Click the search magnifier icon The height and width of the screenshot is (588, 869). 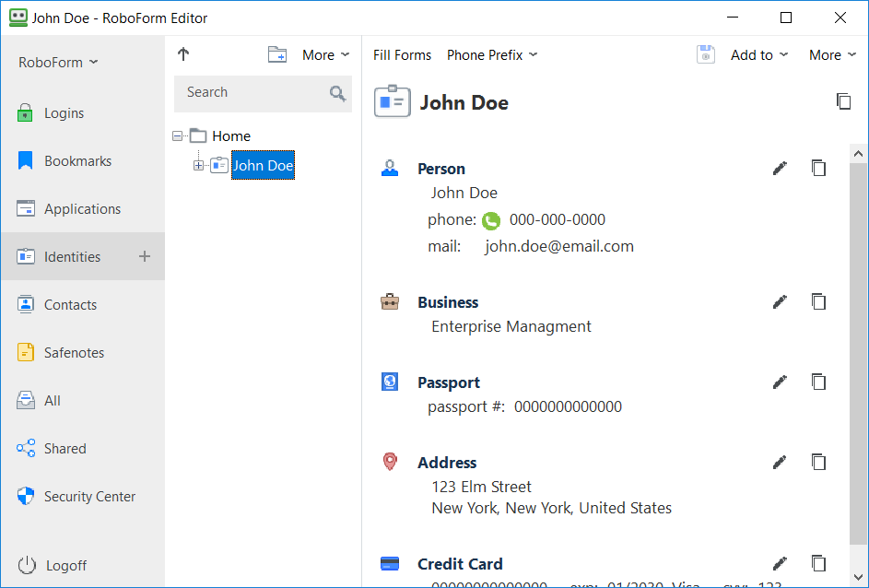click(337, 93)
